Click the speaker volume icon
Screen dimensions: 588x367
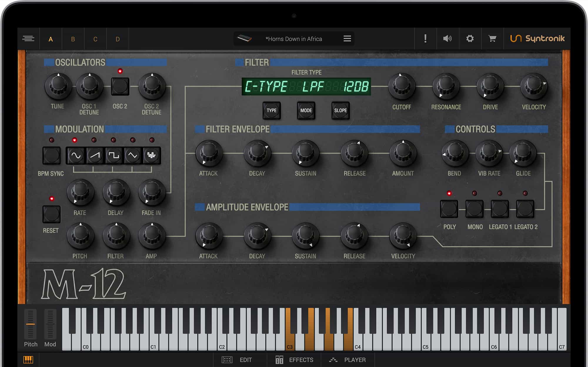(x=447, y=38)
